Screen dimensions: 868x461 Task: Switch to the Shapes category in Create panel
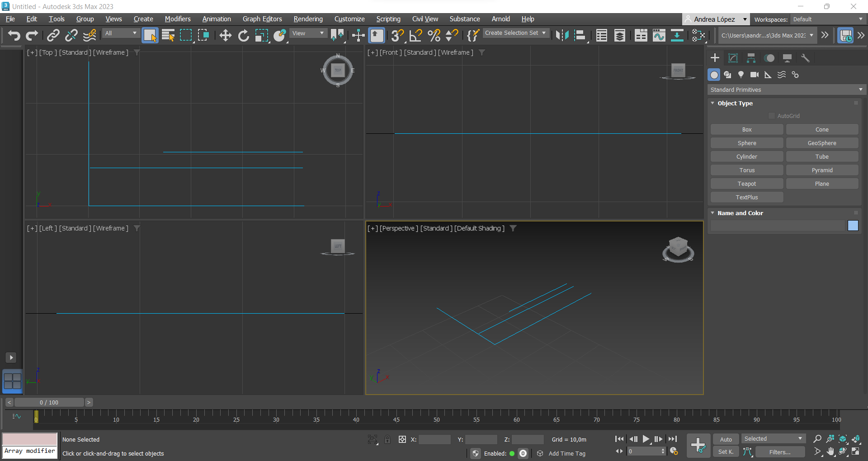pyautogui.click(x=727, y=75)
